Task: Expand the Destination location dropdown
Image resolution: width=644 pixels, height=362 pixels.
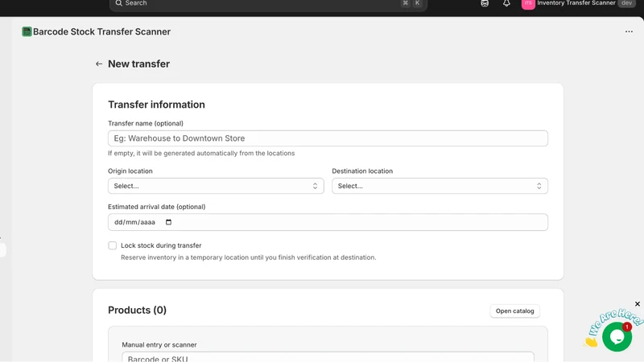Action: click(440, 186)
